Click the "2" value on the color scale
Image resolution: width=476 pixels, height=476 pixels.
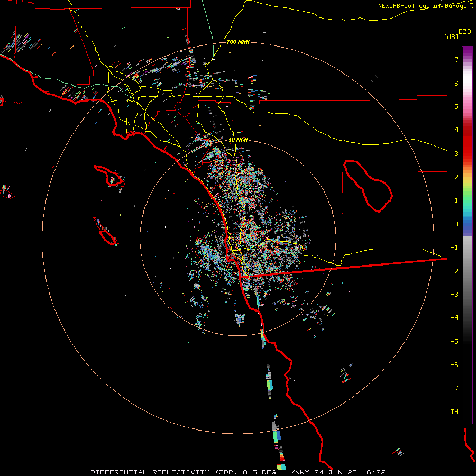456,177
